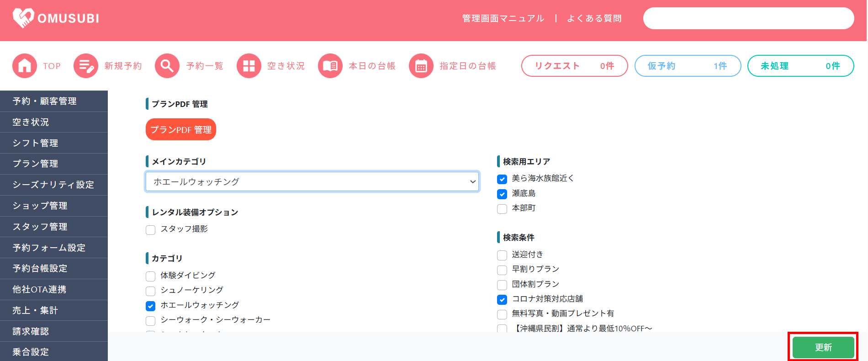Uncheck the 美ら海水族館近く checkbox
The image size is (868, 361).
pyautogui.click(x=502, y=179)
